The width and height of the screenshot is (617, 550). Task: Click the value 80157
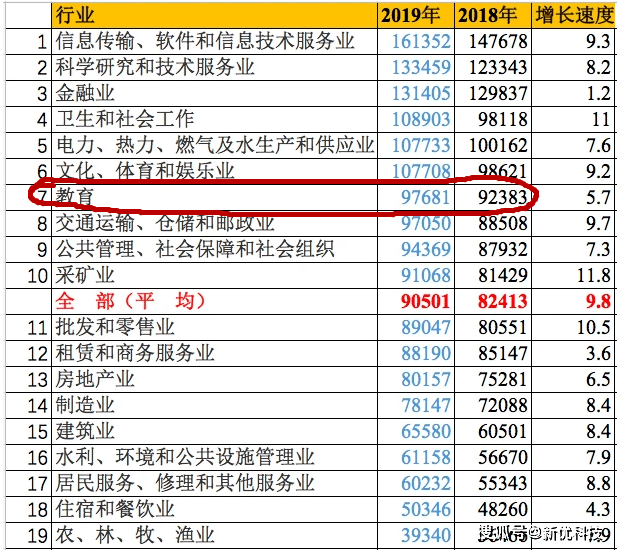click(x=425, y=379)
